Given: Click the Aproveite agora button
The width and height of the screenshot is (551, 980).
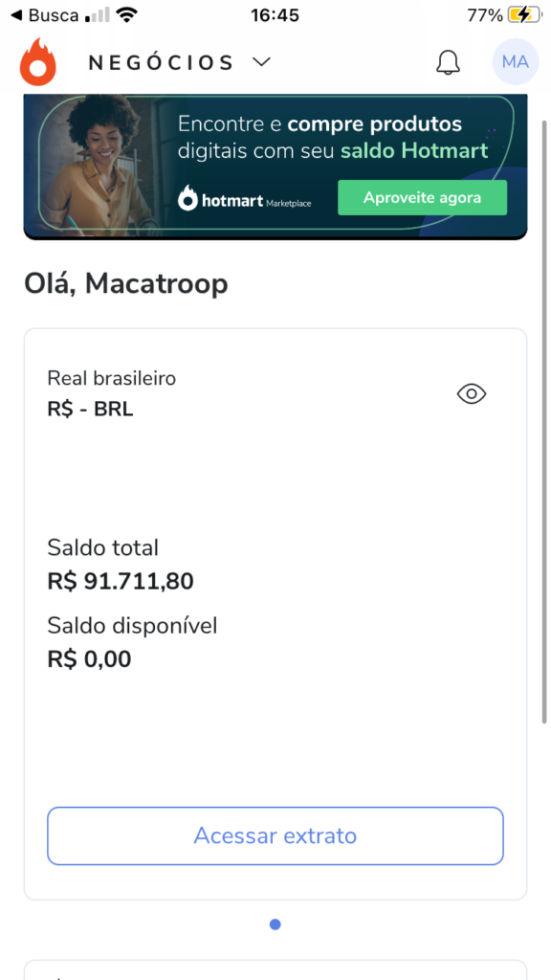Looking at the screenshot, I should [x=422, y=198].
